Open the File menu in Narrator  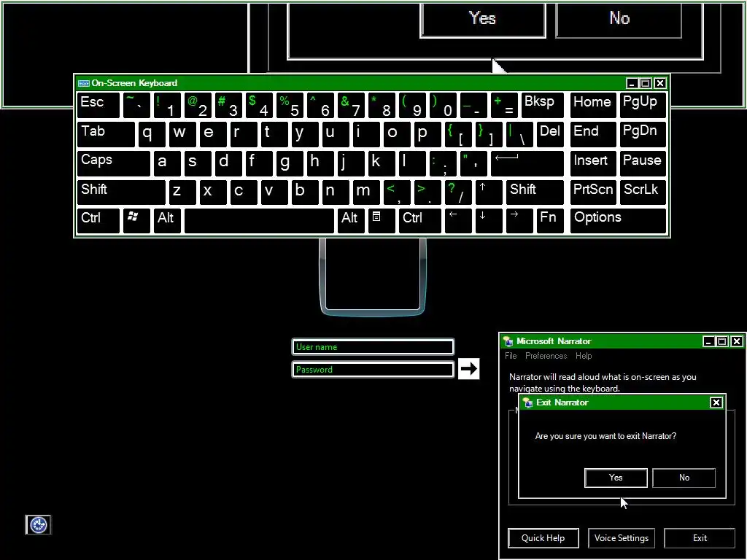(x=511, y=356)
